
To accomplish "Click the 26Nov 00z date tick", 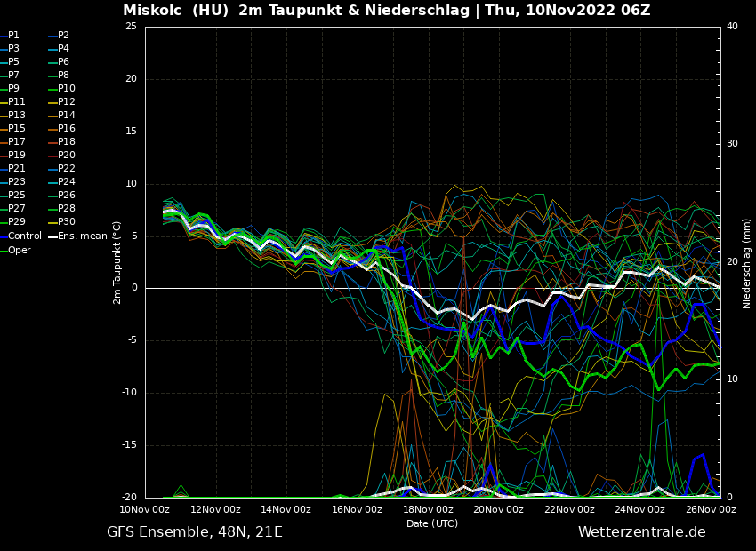I will pyautogui.click(x=711, y=510).
